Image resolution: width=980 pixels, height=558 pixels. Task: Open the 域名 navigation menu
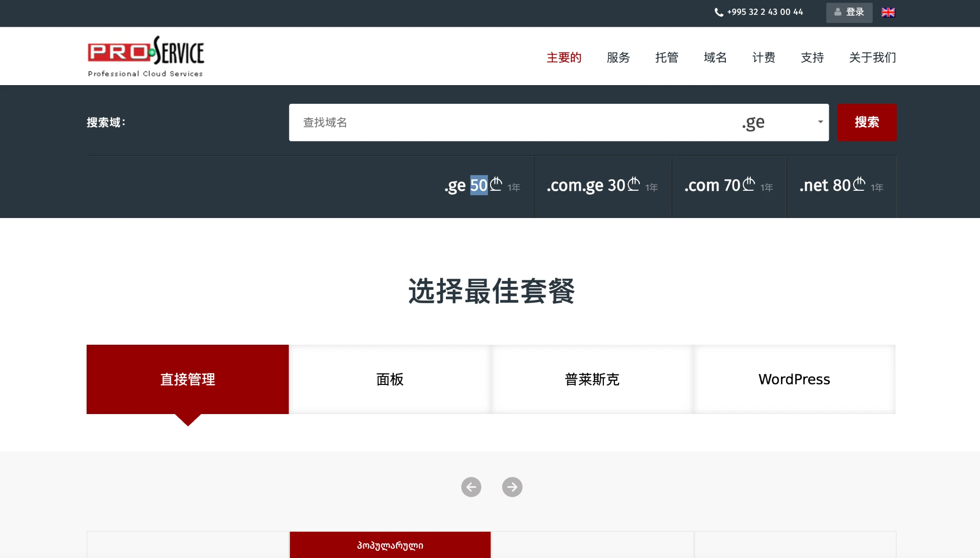coord(715,57)
